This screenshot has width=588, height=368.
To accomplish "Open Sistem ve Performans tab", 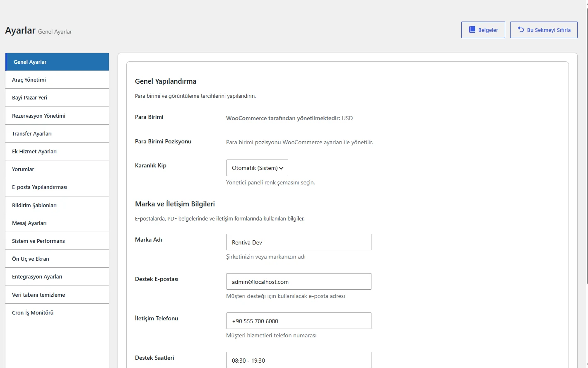I will click(57, 241).
